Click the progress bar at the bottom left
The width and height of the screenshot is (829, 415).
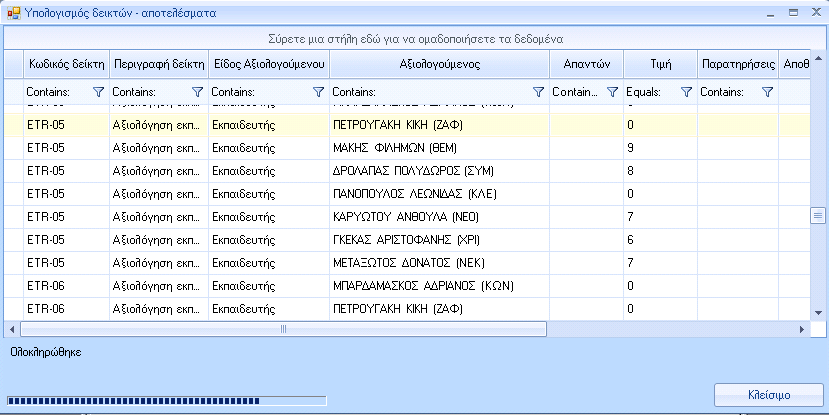click(166, 401)
